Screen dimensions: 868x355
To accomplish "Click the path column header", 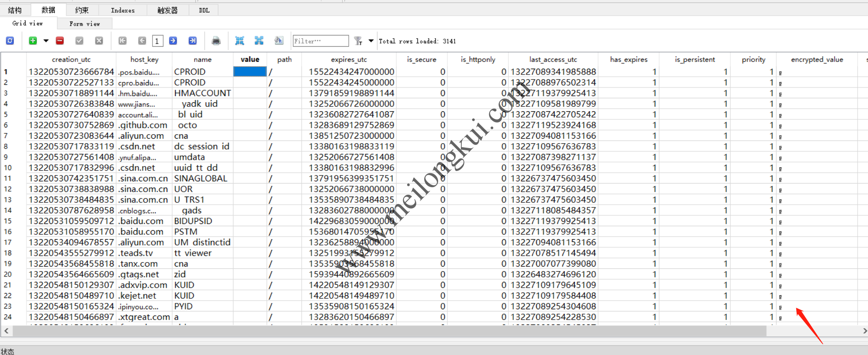I will (x=284, y=59).
